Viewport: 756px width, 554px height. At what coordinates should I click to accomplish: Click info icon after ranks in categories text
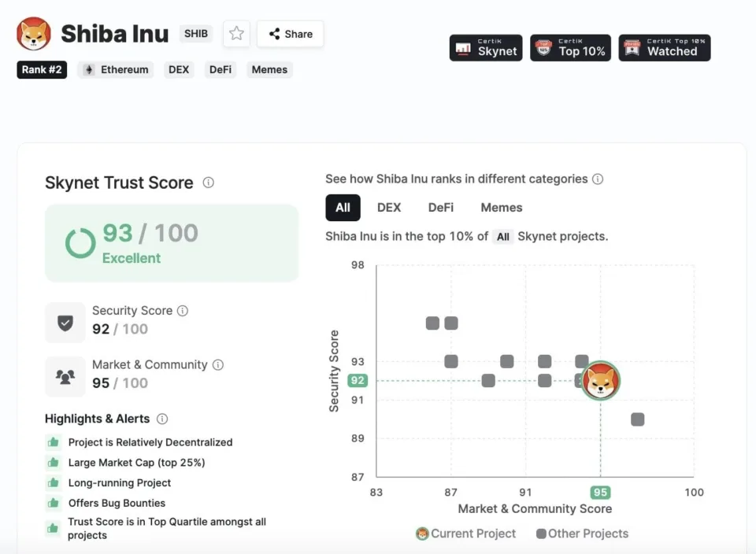click(598, 179)
